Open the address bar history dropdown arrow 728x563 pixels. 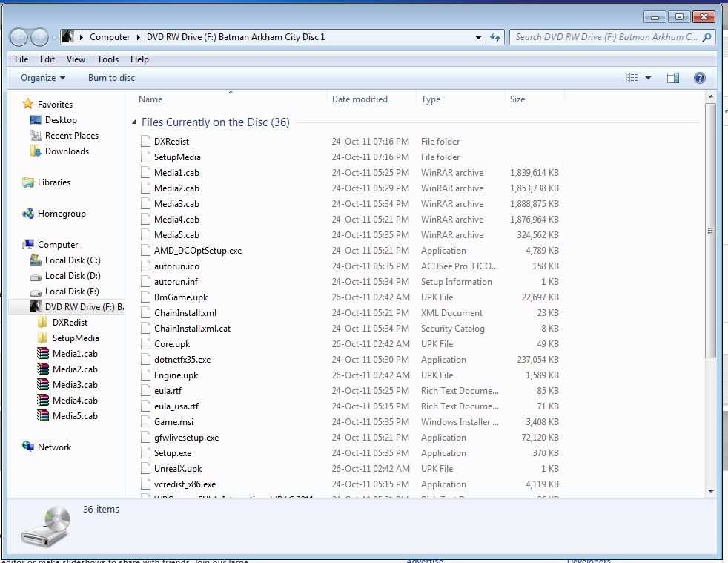pos(478,37)
